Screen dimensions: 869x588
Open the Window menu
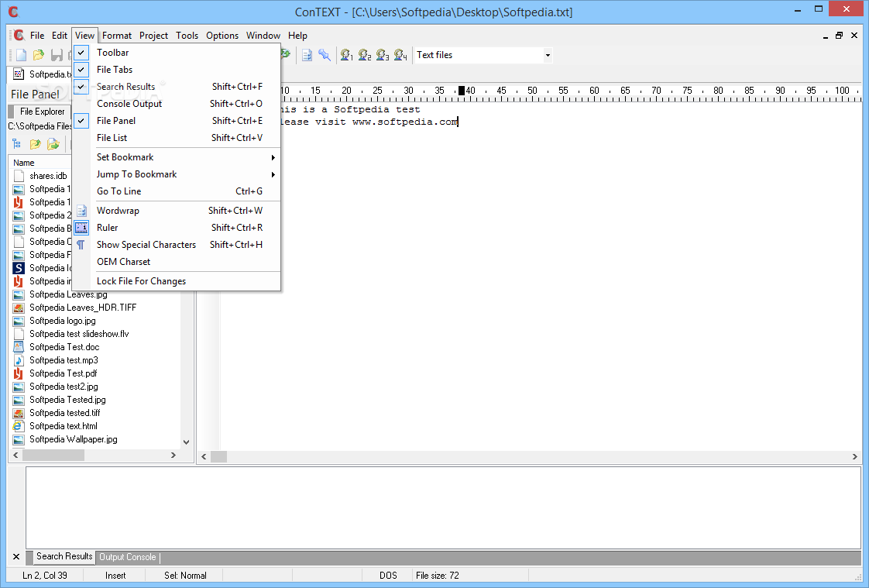pyautogui.click(x=263, y=36)
